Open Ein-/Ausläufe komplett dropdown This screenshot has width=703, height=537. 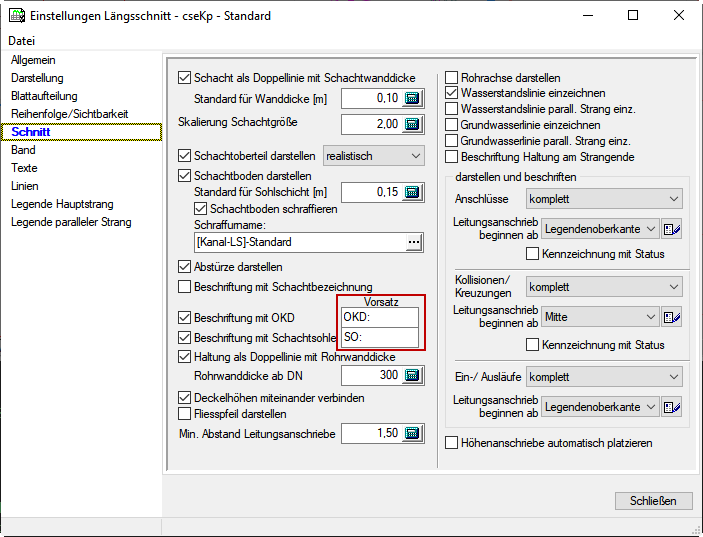604,377
